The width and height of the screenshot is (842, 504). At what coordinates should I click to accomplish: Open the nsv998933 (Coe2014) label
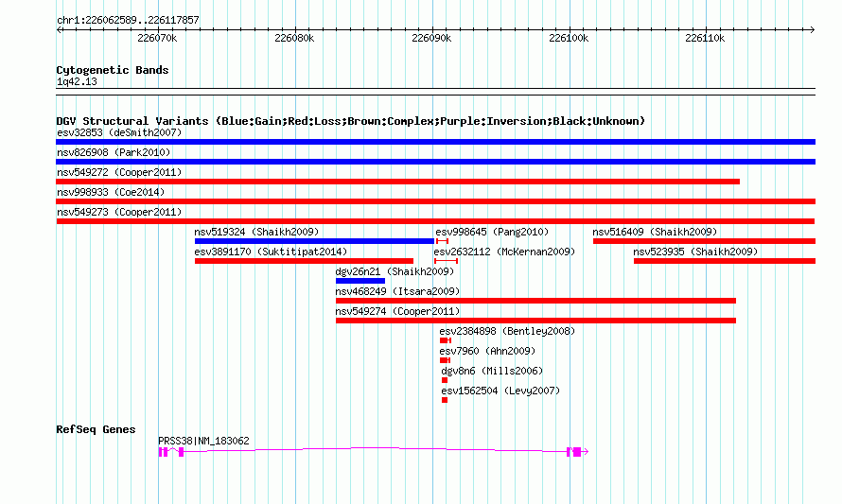point(111,192)
